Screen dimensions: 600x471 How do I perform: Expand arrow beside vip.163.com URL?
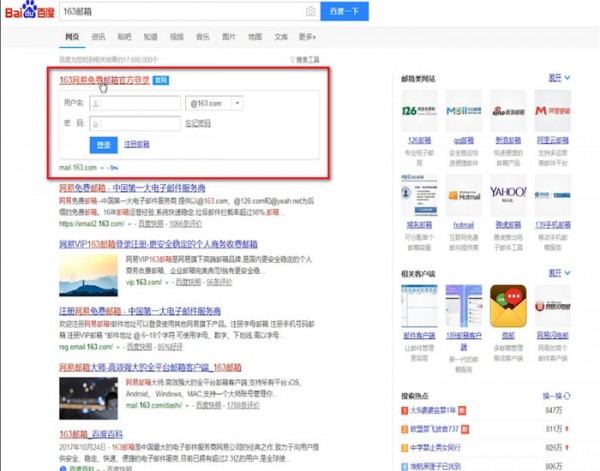tap(167, 283)
